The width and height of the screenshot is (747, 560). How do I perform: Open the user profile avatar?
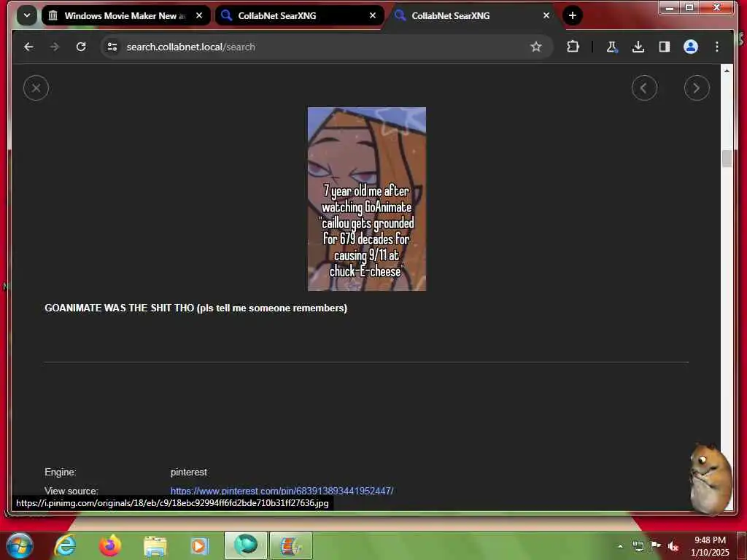[x=691, y=47]
